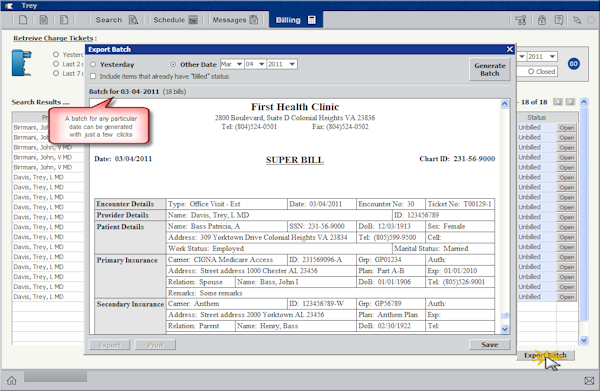Click the super bill preview scrollbar thumb
The height and width of the screenshot is (391, 600).
(505, 315)
